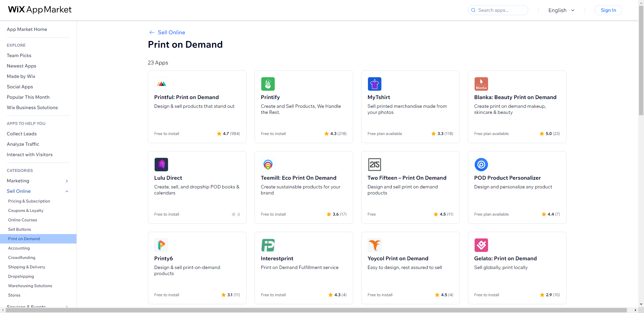Open Shipping & Delivery subcategory
Image resolution: width=644 pixels, height=313 pixels.
(x=26, y=267)
